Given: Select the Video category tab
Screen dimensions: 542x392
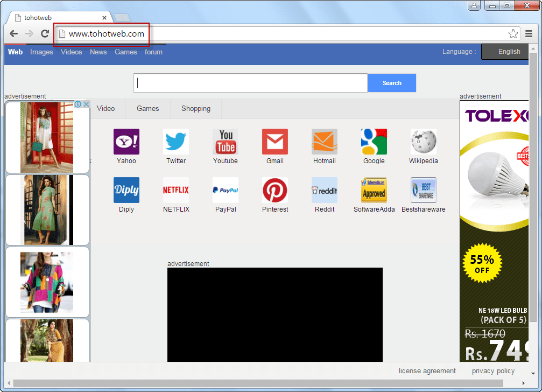Looking at the screenshot, I should 106,109.
